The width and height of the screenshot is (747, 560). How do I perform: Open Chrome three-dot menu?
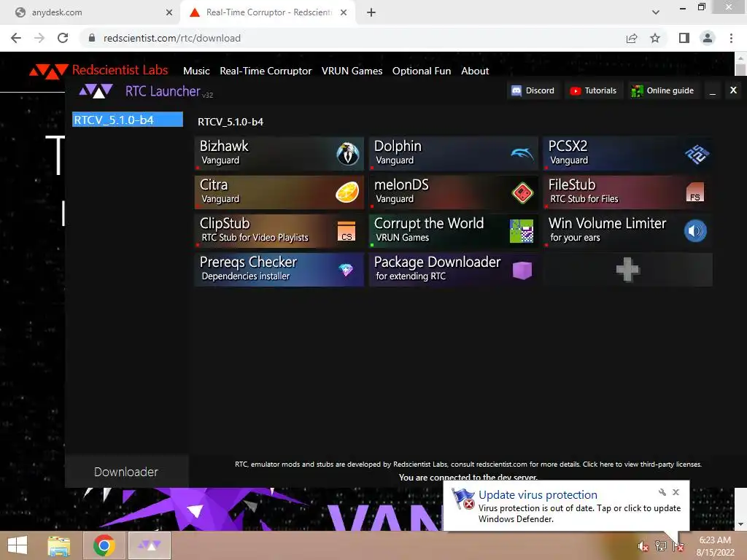(731, 38)
